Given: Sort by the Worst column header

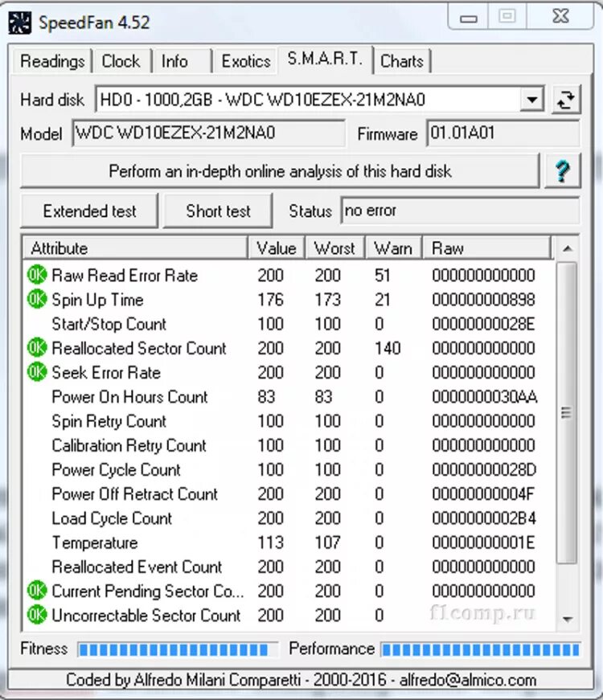Looking at the screenshot, I should click(x=334, y=248).
